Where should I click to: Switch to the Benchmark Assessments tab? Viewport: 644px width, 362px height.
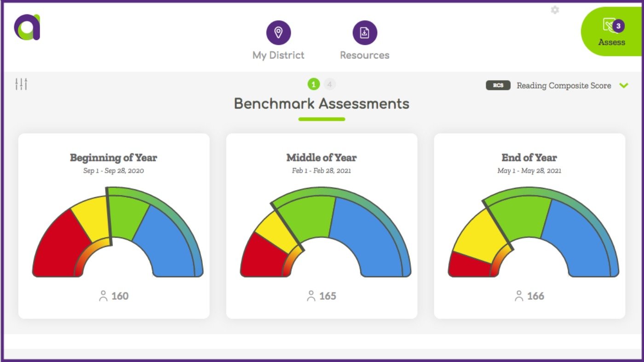(322, 104)
